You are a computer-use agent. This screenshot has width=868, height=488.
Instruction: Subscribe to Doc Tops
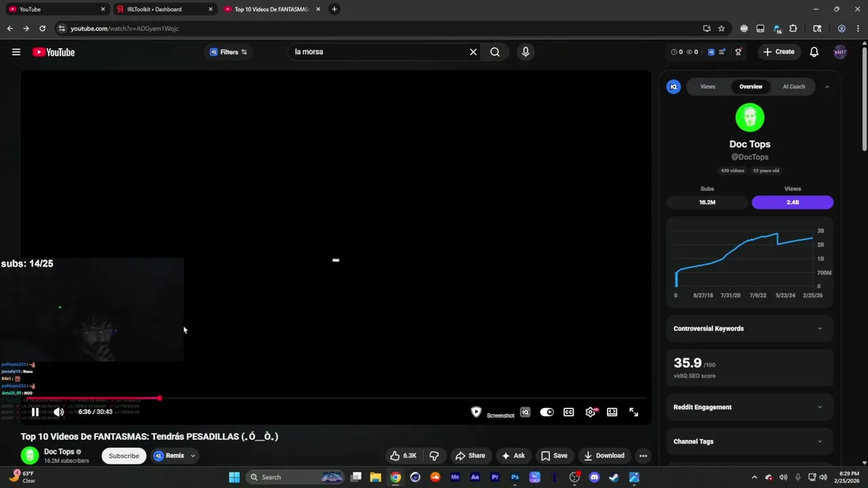tap(124, 455)
